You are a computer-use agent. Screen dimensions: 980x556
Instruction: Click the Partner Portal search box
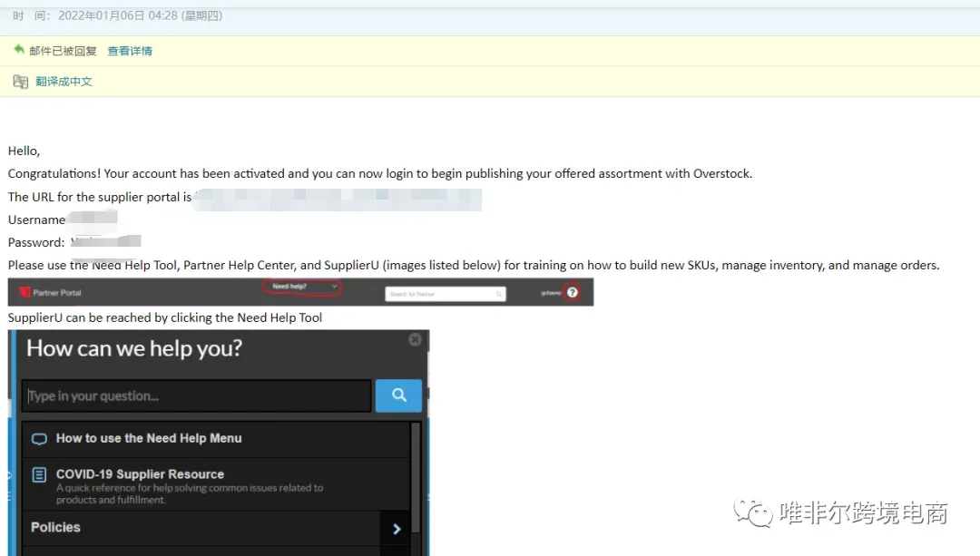point(445,294)
